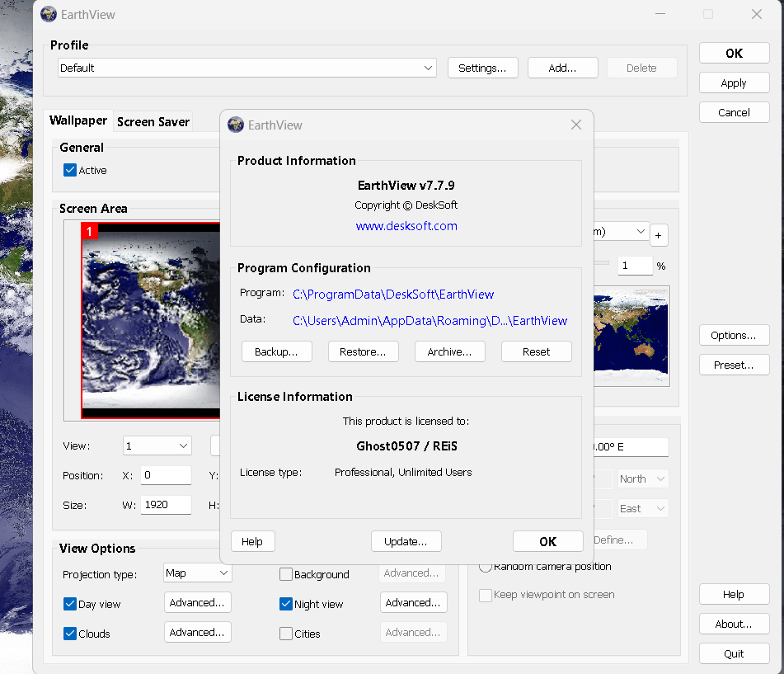Open the Projection type dropdown
Viewport: 784px width, 674px height.
tap(198, 573)
